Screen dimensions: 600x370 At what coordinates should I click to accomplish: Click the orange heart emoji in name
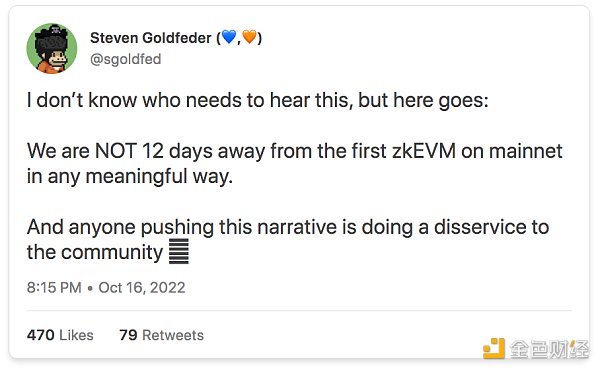pyautogui.click(x=249, y=37)
